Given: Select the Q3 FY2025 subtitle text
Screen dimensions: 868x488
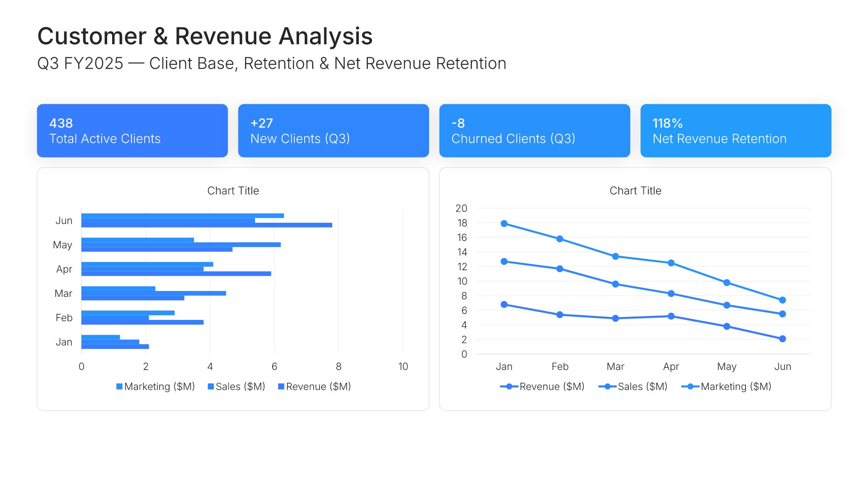Looking at the screenshot, I should coord(272,64).
